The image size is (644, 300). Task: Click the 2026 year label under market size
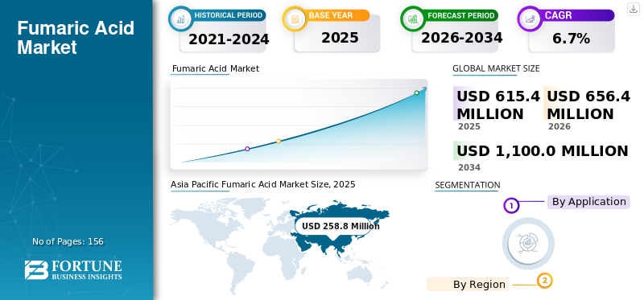click(x=559, y=126)
